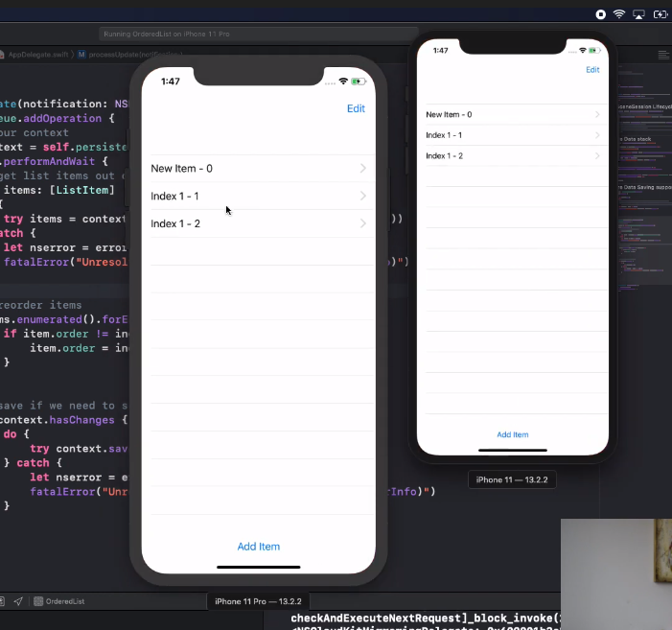
Task: Select AppDelegate.swift in the jump bar breadcrumb
Action: (37, 55)
